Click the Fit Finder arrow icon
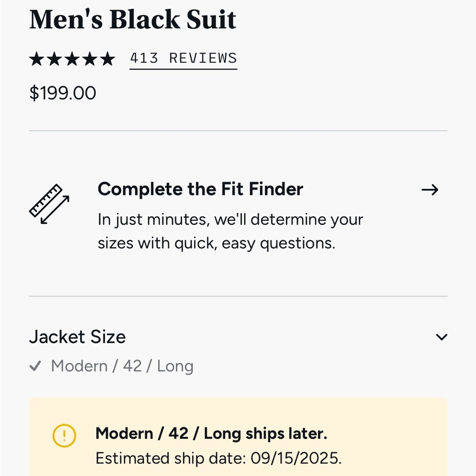This screenshot has height=476, width=476. (x=430, y=189)
